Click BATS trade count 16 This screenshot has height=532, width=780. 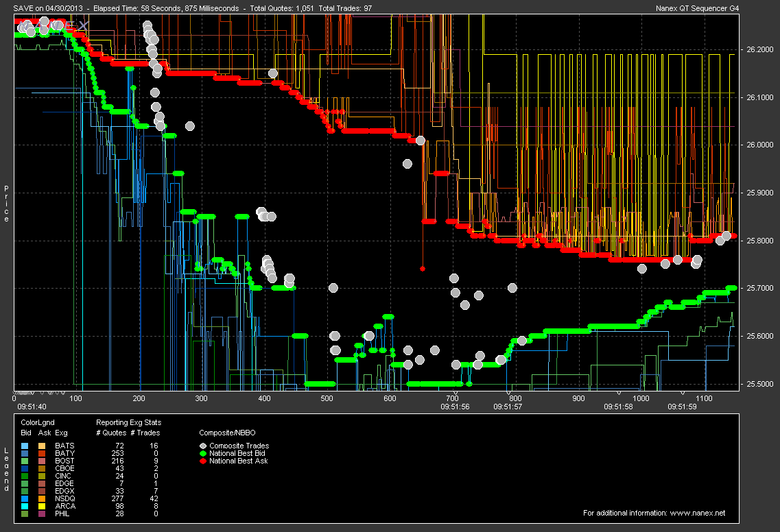click(154, 446)
